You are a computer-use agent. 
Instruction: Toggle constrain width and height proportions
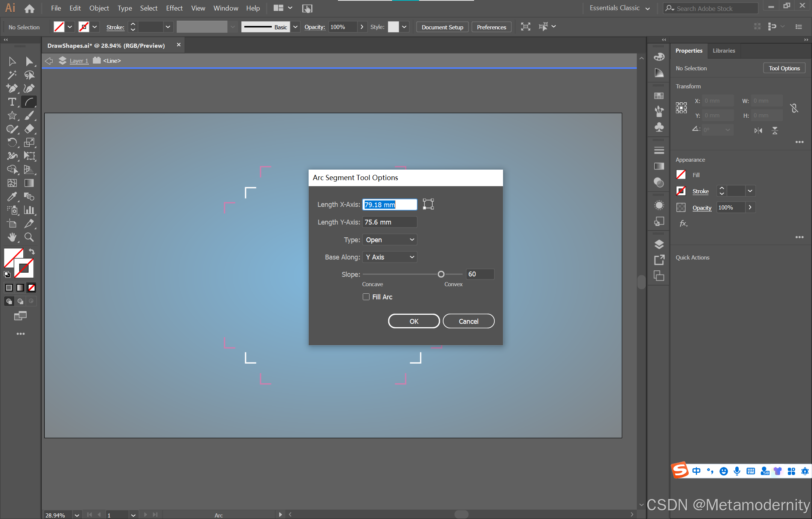click(x=794, y=108)
